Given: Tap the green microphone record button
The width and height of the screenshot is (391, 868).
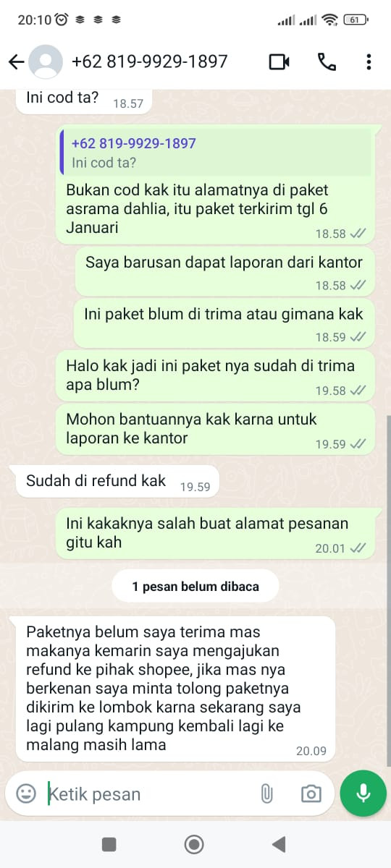Looking at the screenshot, I should click(363, 794).
